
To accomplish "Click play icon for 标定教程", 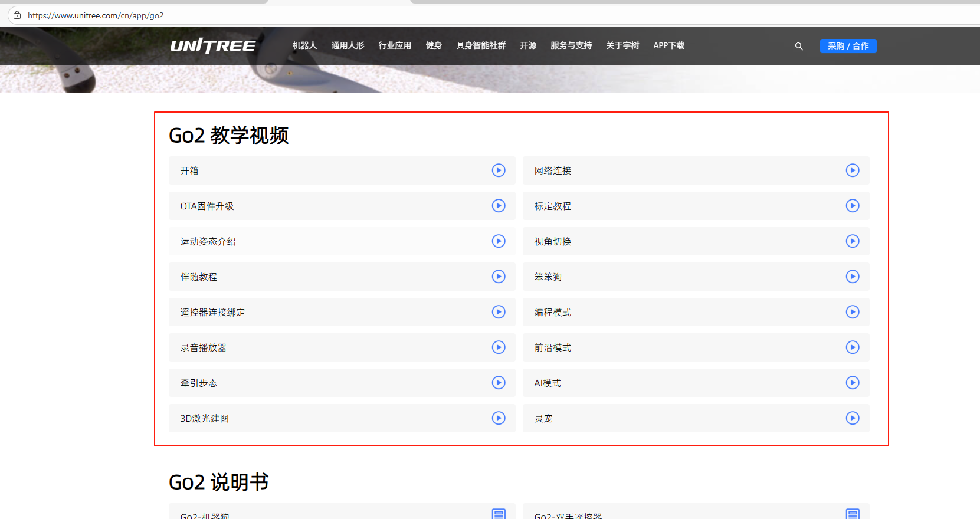I will point(852,206).
